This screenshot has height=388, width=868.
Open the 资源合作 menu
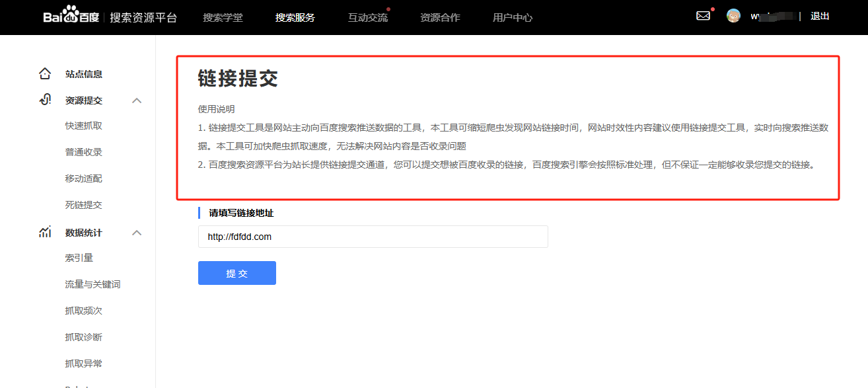pyautogui.click(x=440, y=18)
